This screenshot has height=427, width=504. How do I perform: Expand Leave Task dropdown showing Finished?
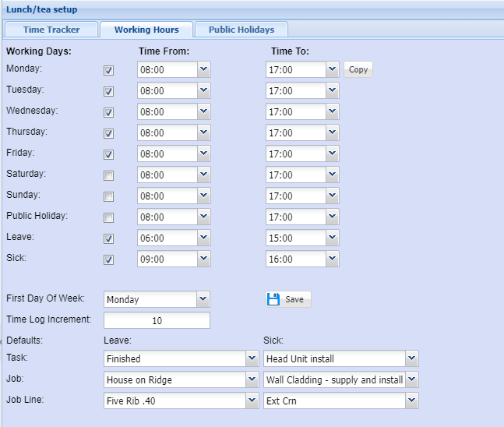tap(252, 358)
